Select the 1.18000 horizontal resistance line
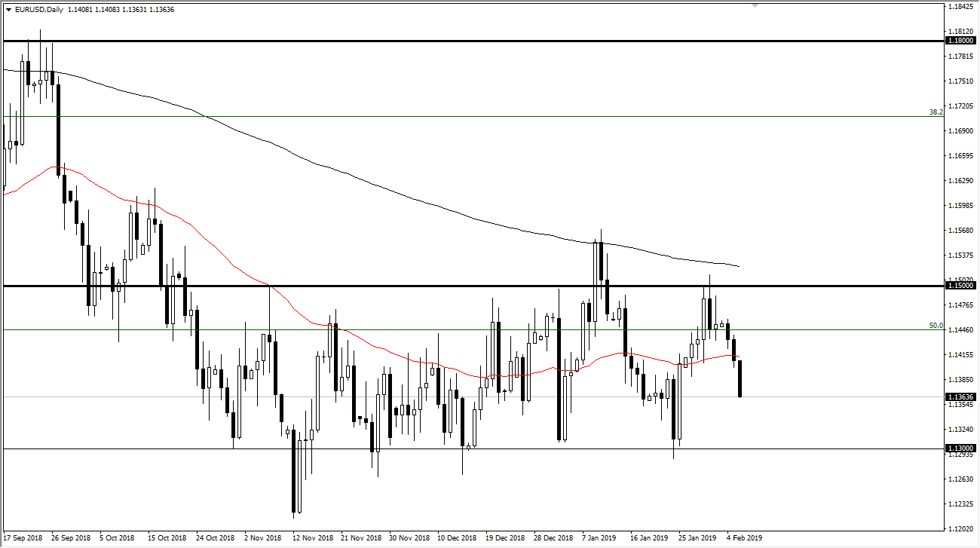980x548 pixels. [x=452, y=41]
